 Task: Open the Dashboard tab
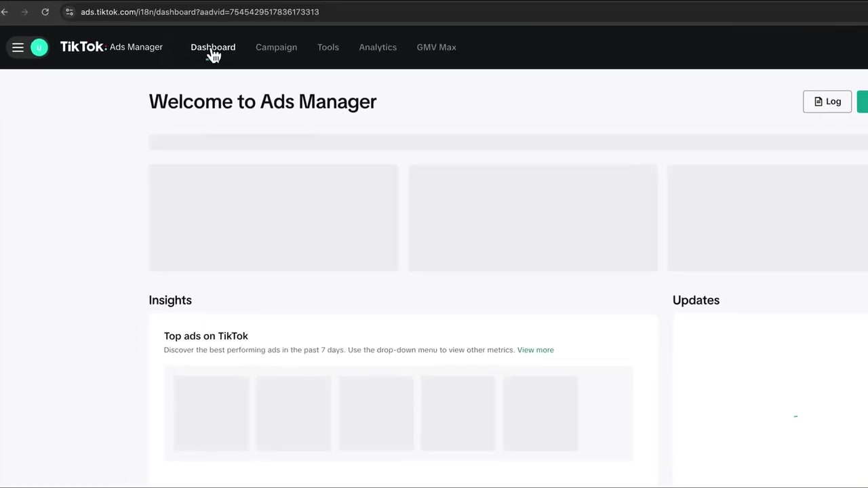(x=213, y=47)
